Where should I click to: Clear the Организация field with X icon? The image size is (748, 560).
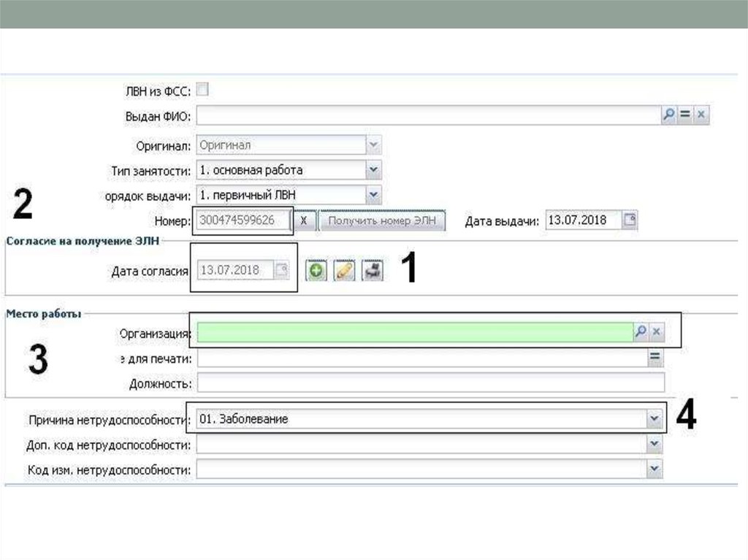tap(657, 332)
